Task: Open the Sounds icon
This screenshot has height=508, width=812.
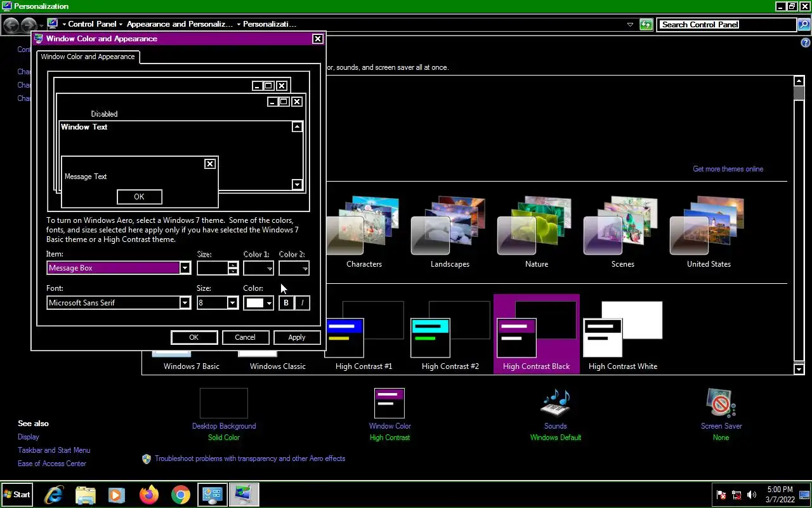Action: pos(556,403)
